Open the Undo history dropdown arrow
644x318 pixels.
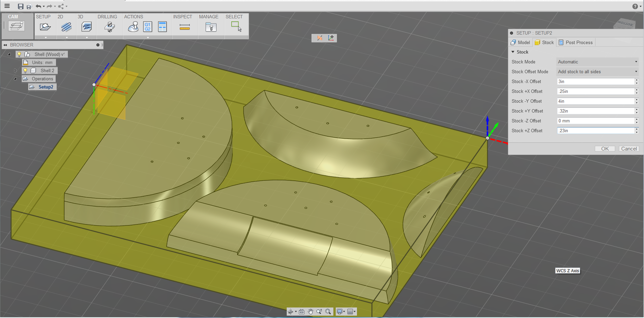44,6
